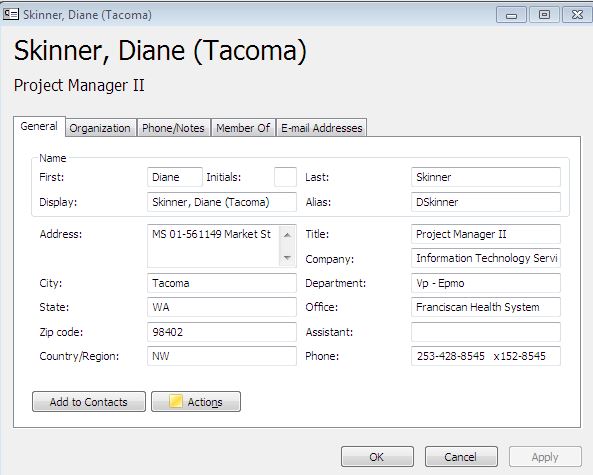Click the State field showing WA
This screenshot has width=593, height=475.
222,307
